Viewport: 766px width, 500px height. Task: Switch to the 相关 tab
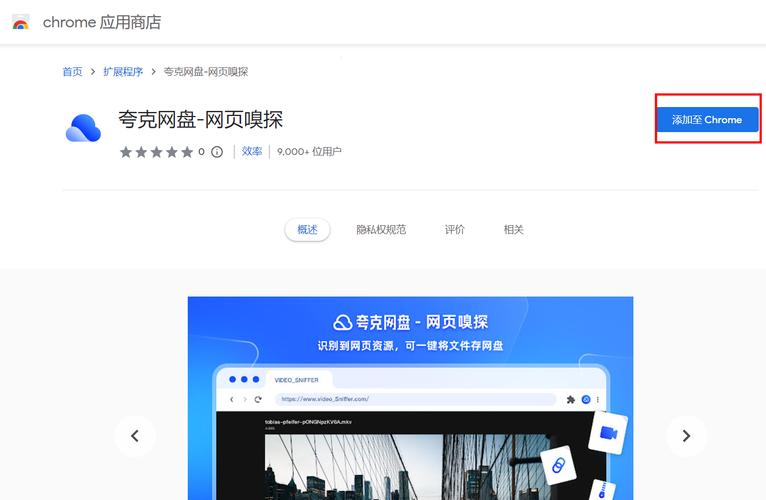click(513, 229)
